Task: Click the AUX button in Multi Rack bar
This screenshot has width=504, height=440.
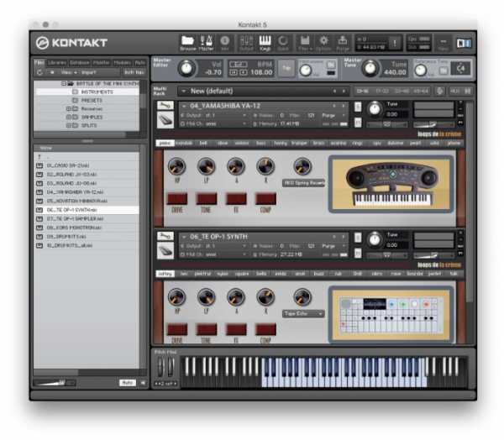Action: coord(454,92)
